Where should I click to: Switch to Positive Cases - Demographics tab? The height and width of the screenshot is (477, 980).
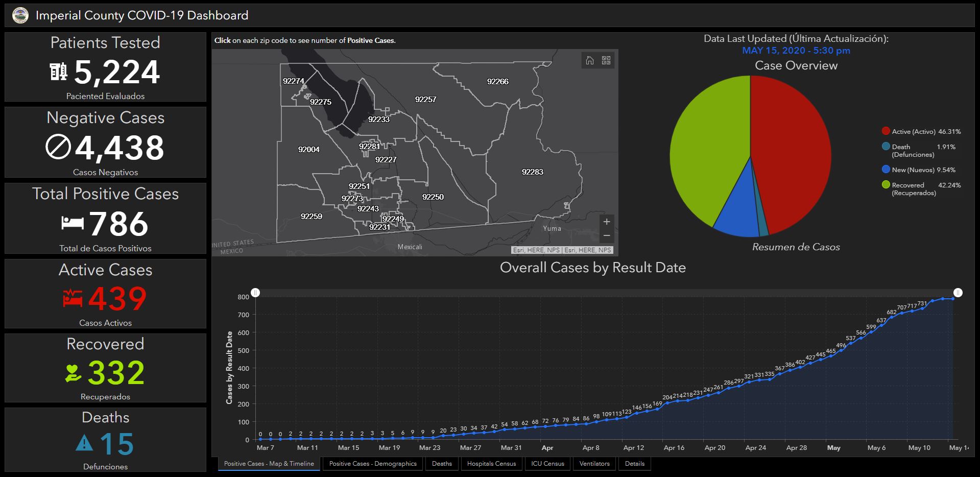pyautogui.click(x=373, y=464)
